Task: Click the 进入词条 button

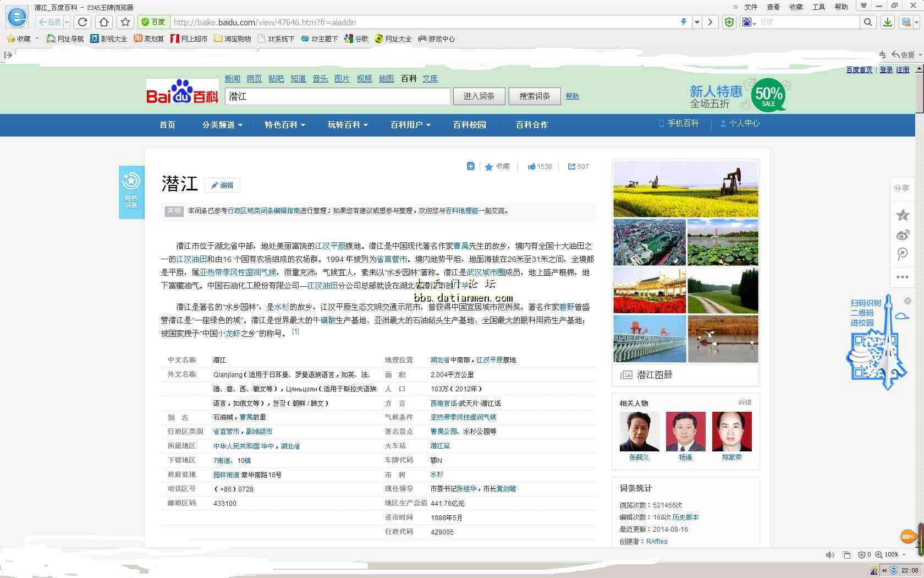Action: [x=479, y=96]
